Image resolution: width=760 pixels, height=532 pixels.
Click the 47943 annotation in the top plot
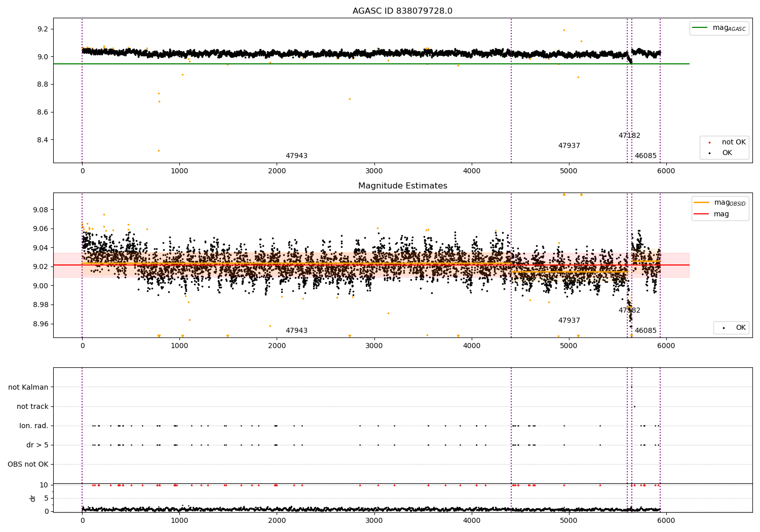point(296,156)
